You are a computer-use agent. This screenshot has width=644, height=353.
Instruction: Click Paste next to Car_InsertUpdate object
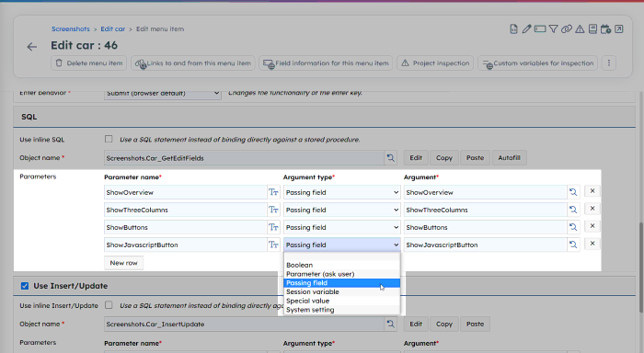tap(476, 324)
